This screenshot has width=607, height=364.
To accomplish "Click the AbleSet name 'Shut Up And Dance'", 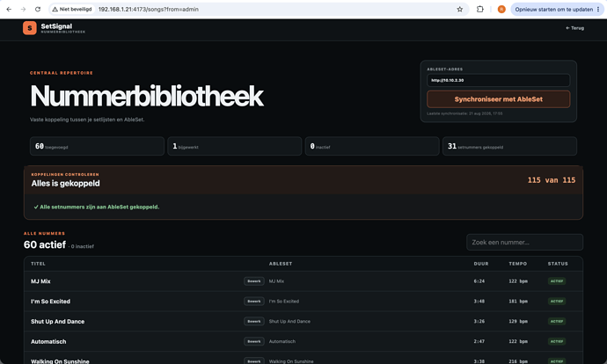I will coord(289,322).
